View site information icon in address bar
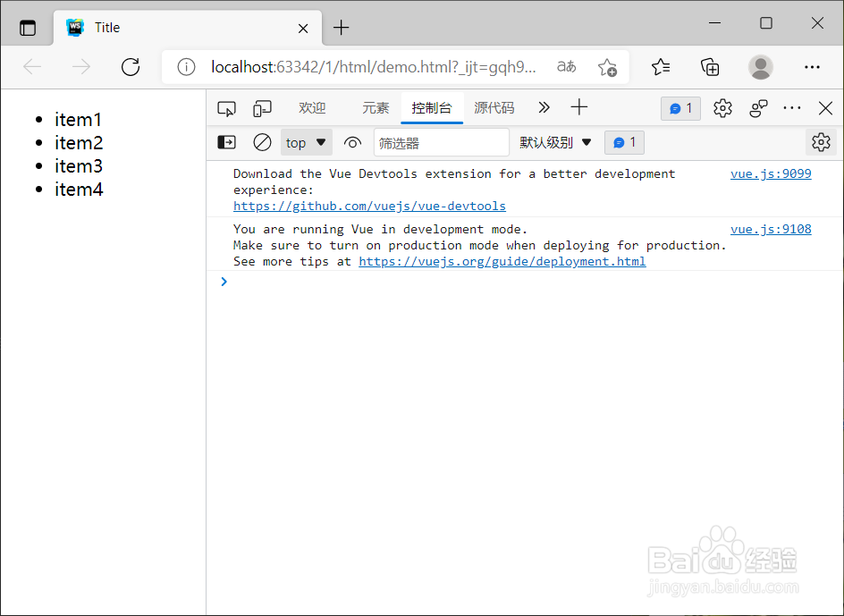The width and height of the screenshot is (844, 616). click(x=186, y=67)
